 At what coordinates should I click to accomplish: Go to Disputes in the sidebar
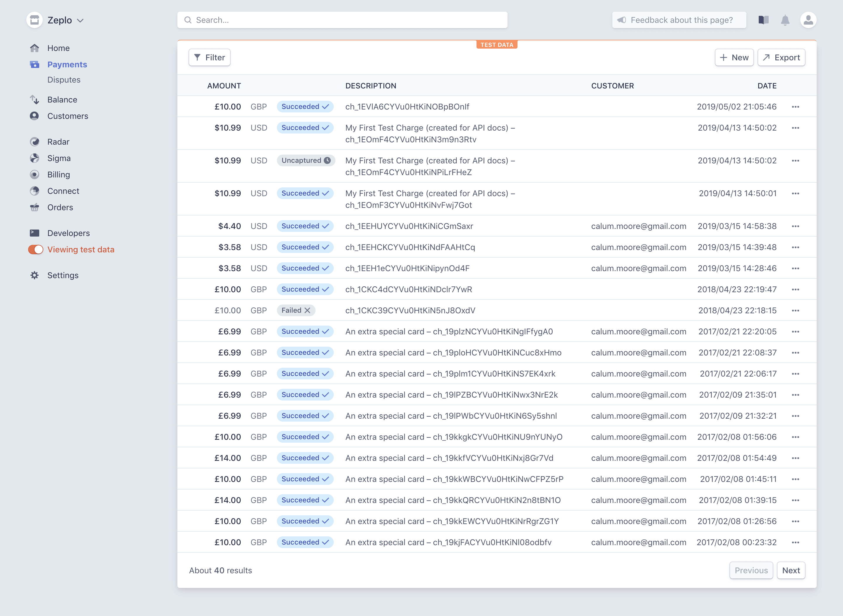(64, 80)
